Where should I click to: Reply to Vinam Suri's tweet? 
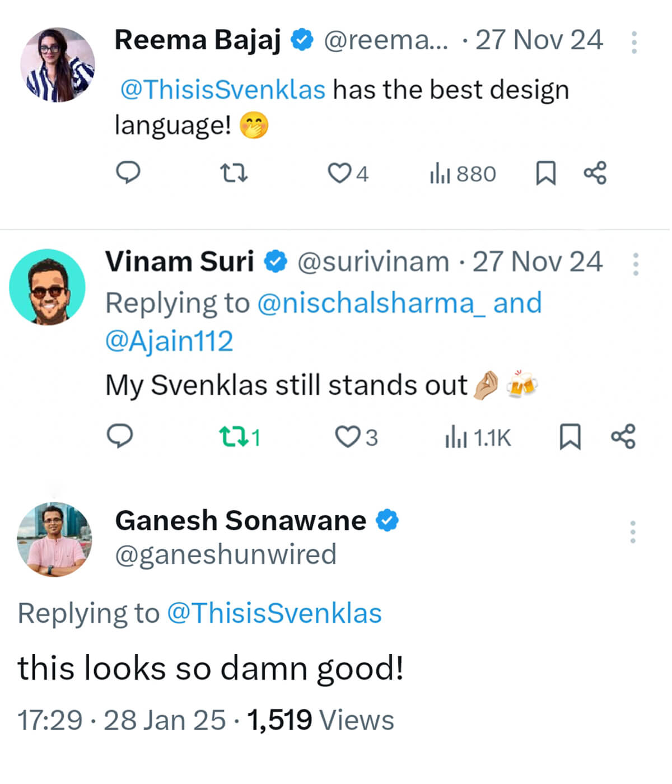click(x=120, y=436)
